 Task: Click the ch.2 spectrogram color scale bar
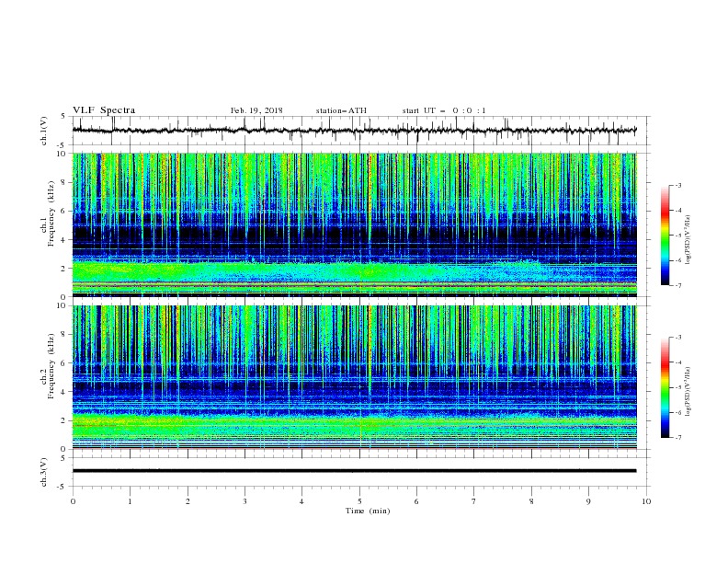click(x=665, y=387)
